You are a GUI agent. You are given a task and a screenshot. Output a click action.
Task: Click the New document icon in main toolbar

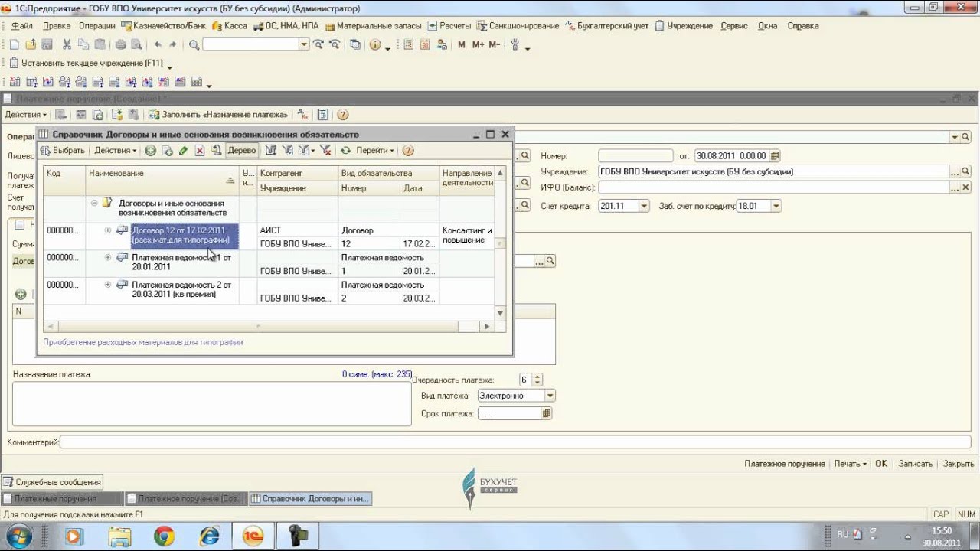click(x=14, y=45)
